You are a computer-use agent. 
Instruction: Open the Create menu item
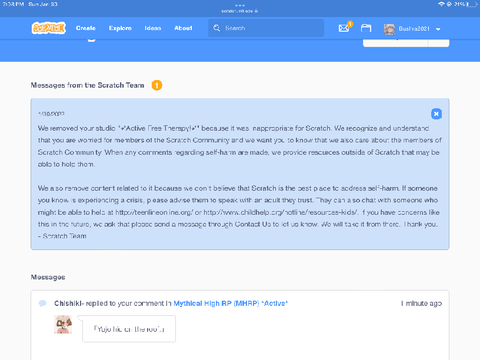pyautogui.click(x=86, y=28)
